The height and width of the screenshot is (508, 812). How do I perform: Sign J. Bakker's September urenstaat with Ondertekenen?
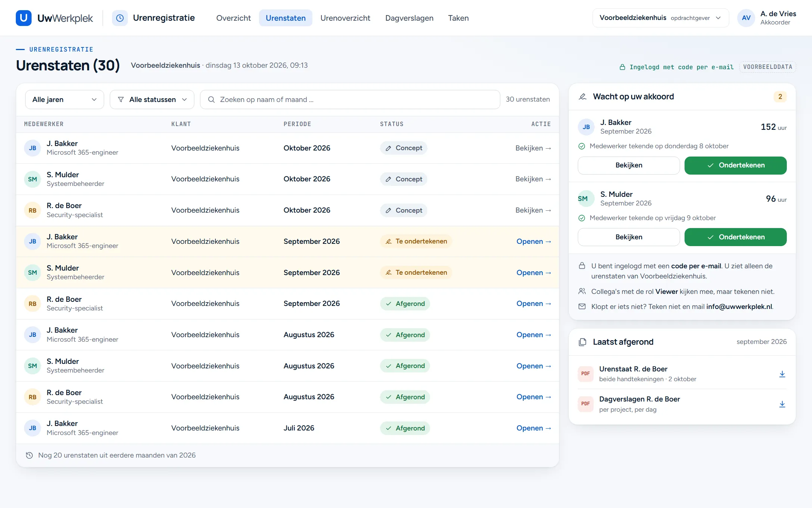tap(735, 166)
